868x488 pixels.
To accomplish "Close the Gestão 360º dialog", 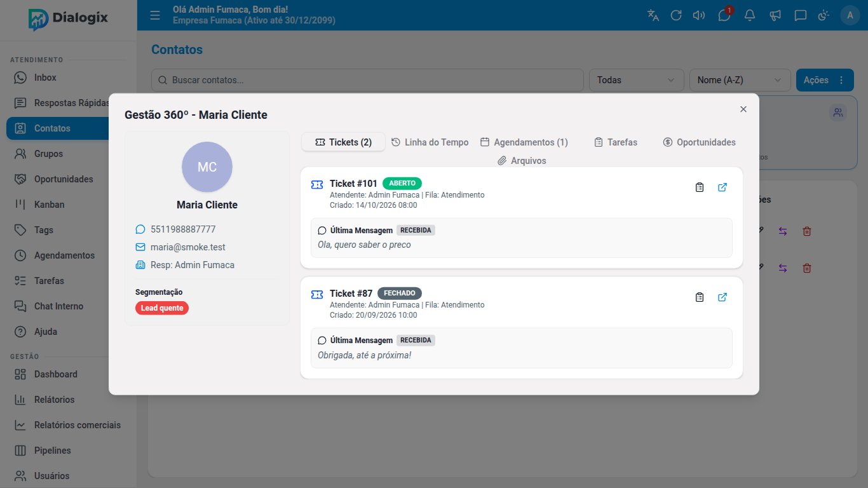I will (743, 109).
